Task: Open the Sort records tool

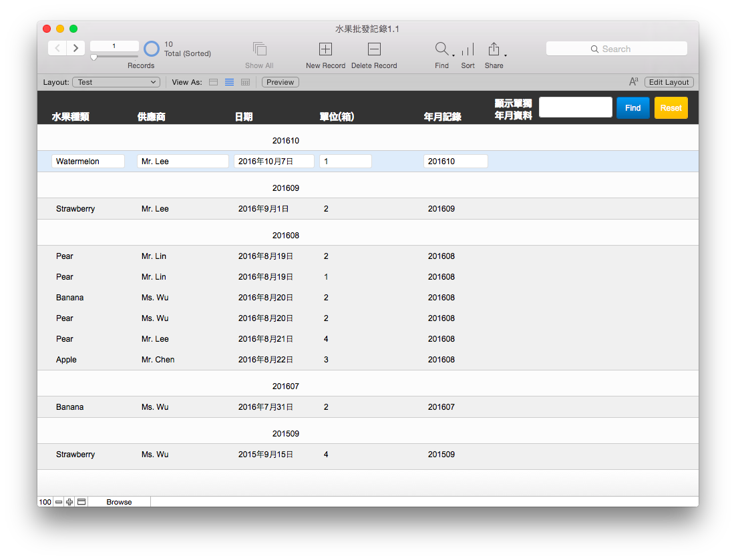Action: pyautogui.click(x=468, y=49)
